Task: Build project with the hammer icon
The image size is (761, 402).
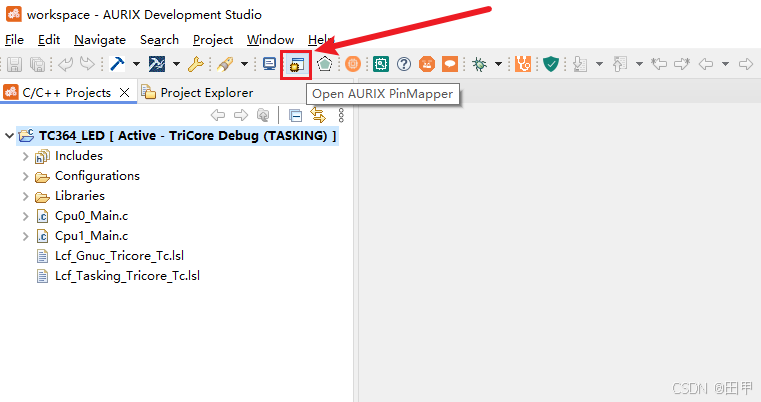Action: (117, 64)
